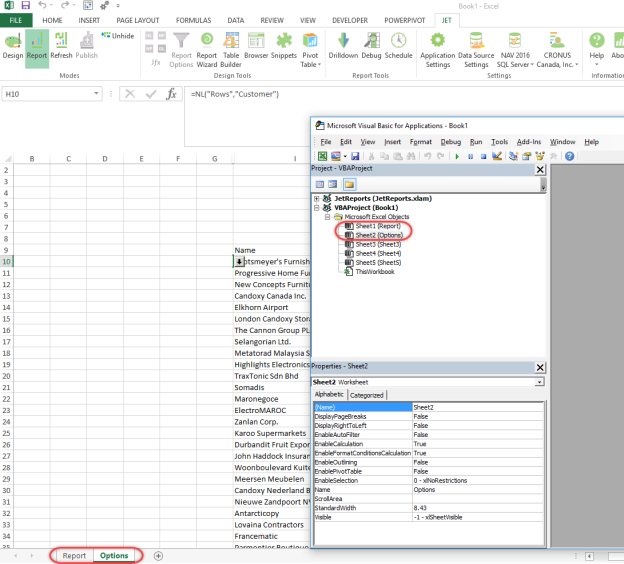624x564 pixels.
Task: Open NAV 2016 SQL Server dropdown
Action: [x=515, y=50]
